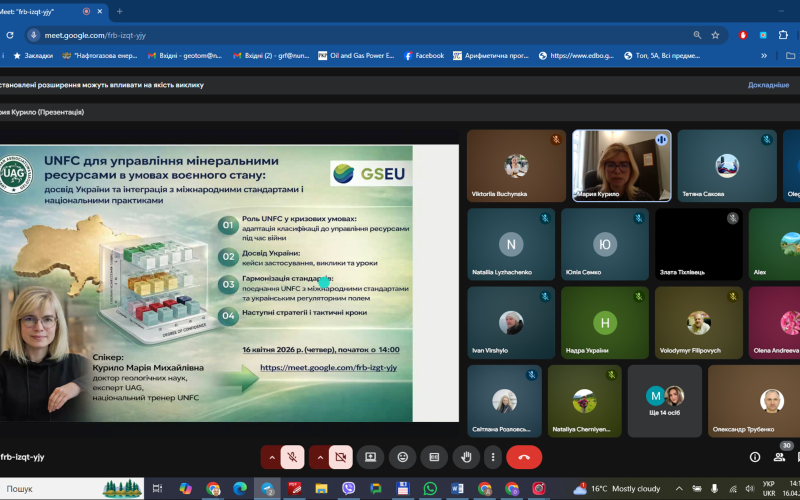Open Microsoft Copilot from taskbar
Viewport: 800px width, 500px height.
(185, 489)
